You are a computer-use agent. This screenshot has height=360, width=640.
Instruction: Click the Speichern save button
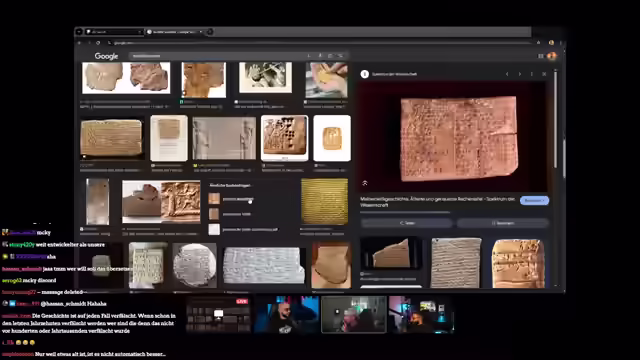[x=502, y=223]
